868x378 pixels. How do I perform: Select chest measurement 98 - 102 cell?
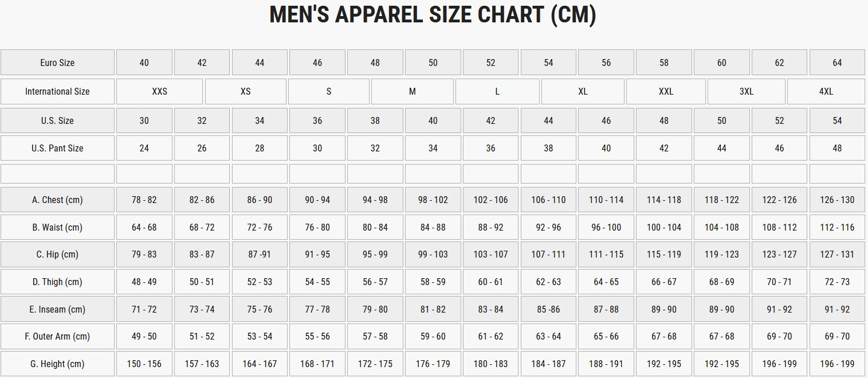pos(433,200)
